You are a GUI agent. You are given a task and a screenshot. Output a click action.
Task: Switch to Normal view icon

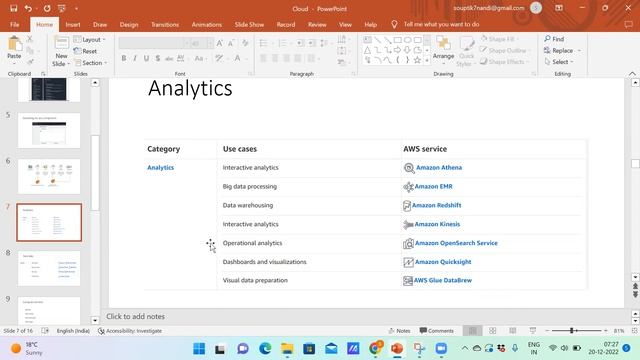pyautogui.click(x=473, y=331)
